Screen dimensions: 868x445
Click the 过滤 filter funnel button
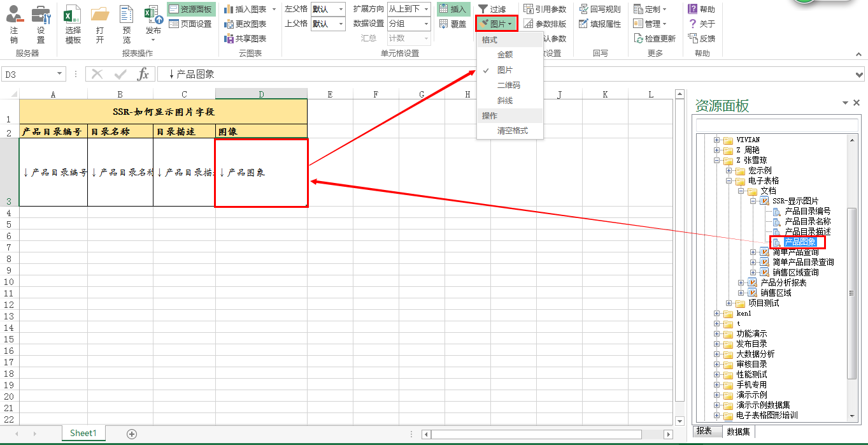click(x=492, y=9)
